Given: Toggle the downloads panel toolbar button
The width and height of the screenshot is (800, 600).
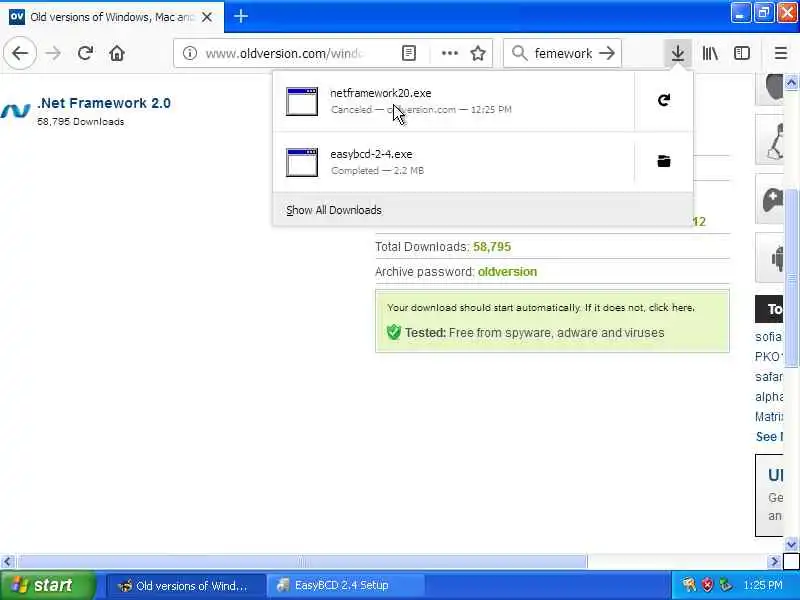Looking at the screenshot, I should (678, 53).
